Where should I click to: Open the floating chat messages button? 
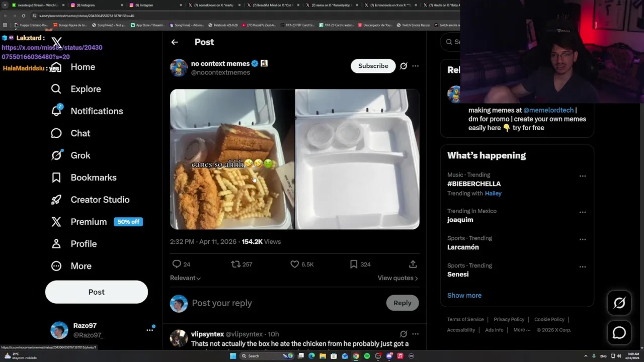(619, 333)
